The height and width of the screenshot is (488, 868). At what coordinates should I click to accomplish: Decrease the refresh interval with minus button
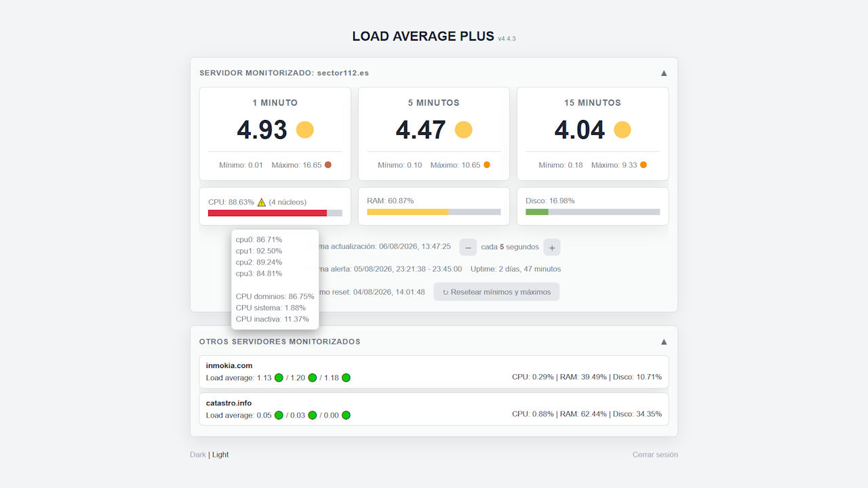pyautogui.click(x=468, y=247)
